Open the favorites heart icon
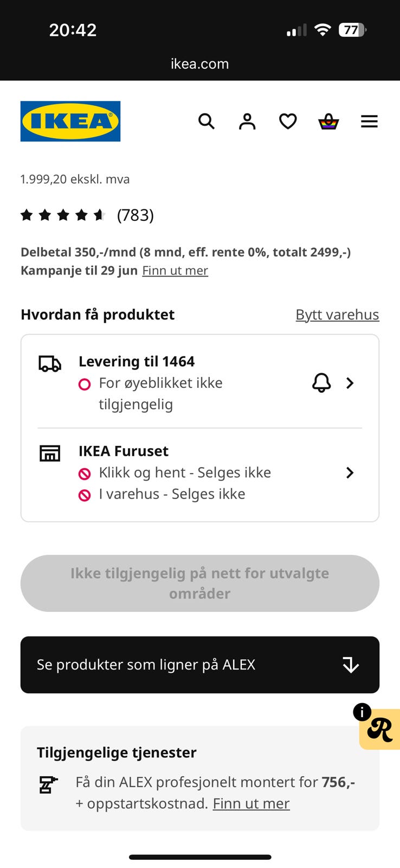Screen dimensions: 400x868 pyautogui.click(x=288, y=121)
